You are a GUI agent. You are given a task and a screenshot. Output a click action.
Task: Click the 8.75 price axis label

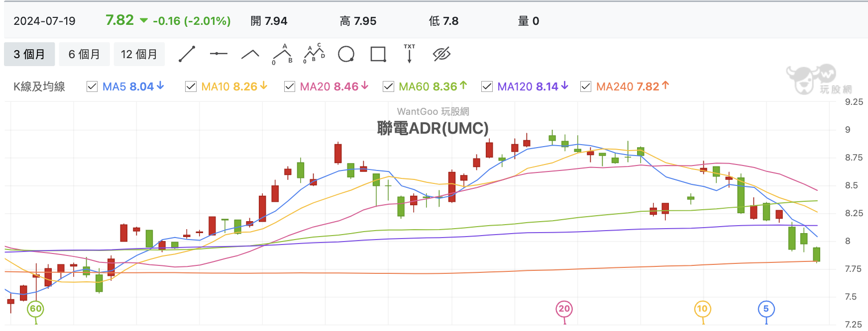tap(854, 158)
